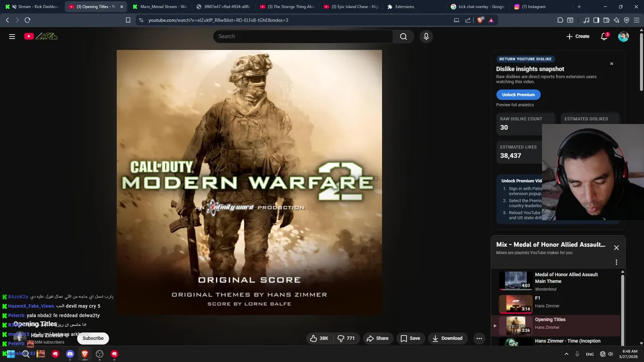Open the Brave main menu
Viewport: 644px width, 362px height.
pyautogui.click(x=636, y=20)
